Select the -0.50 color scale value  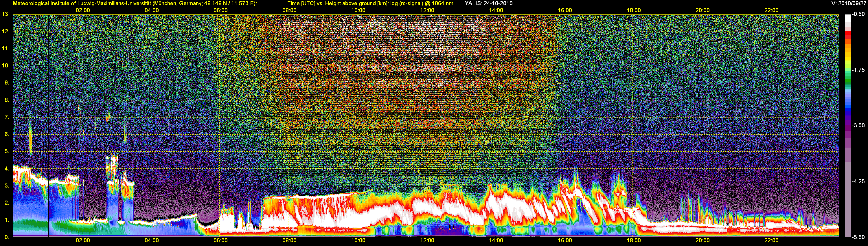pyautogui.click(x=858, y=14)
